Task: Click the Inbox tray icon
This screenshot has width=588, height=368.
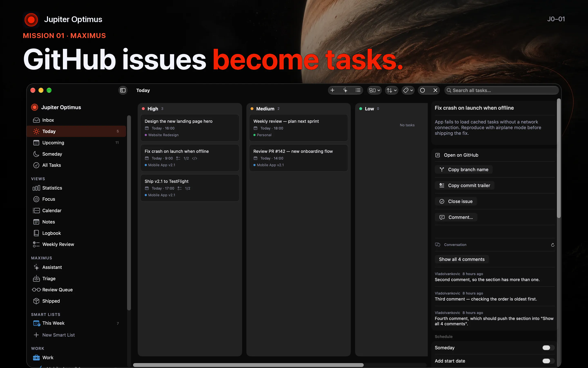Action: [36, 120]
